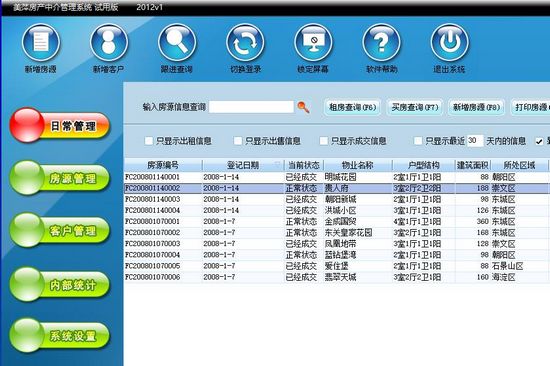
Task: Uncheck the checked box at the far right of the filter row
Action: [539, 141]
